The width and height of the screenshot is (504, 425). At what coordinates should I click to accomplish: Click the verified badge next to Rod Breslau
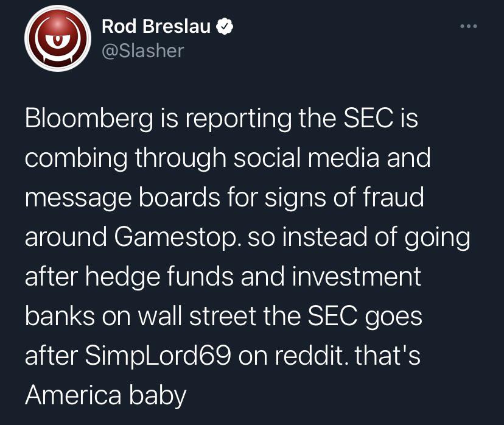[225, 27]
